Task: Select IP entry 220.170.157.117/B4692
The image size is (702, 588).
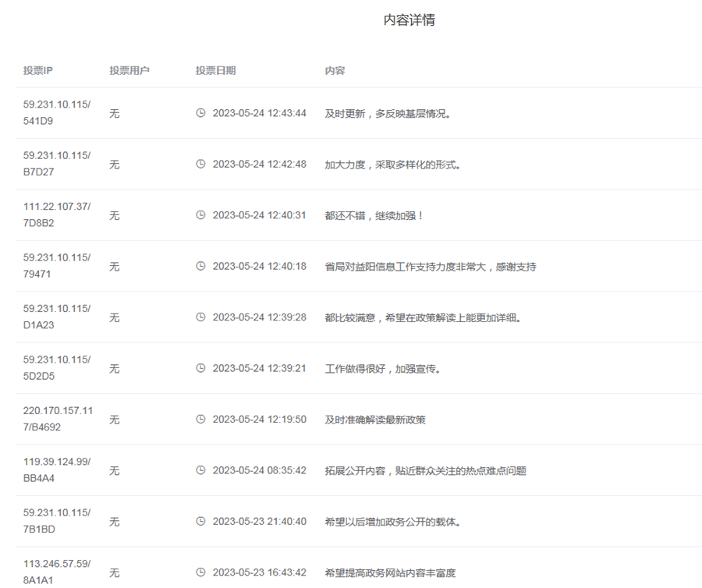Action: [x=58, y=419]
